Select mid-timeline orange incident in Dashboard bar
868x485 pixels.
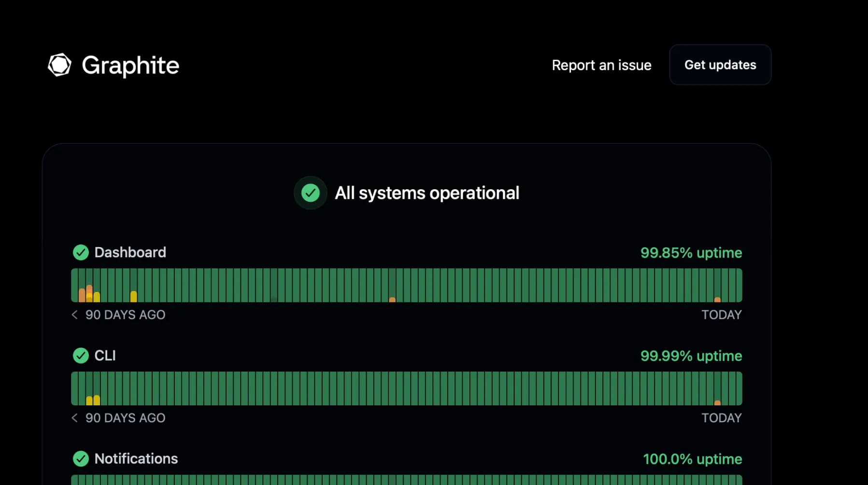[x=392, y=300]
